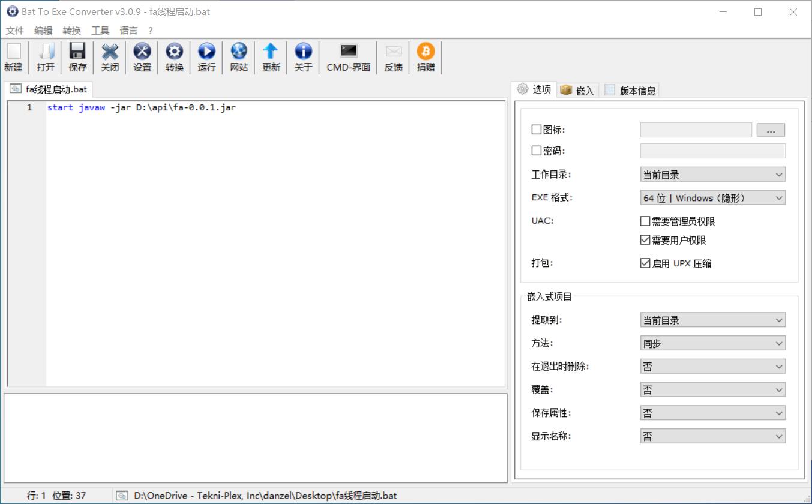Open the 方法 dropdown showing 同步
The height and width of the screenshot is (504, 812).
point(713,344)
